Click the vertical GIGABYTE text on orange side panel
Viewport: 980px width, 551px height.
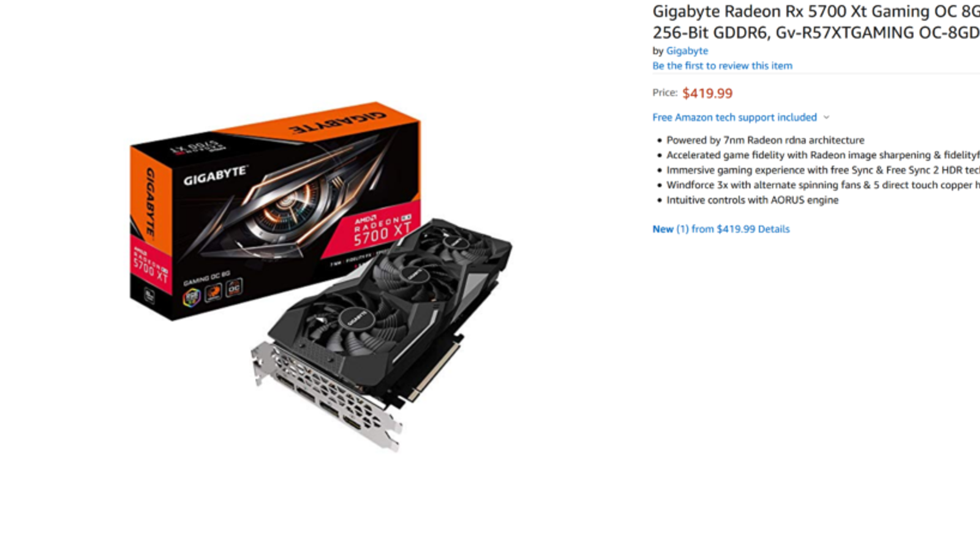[149, 203]
